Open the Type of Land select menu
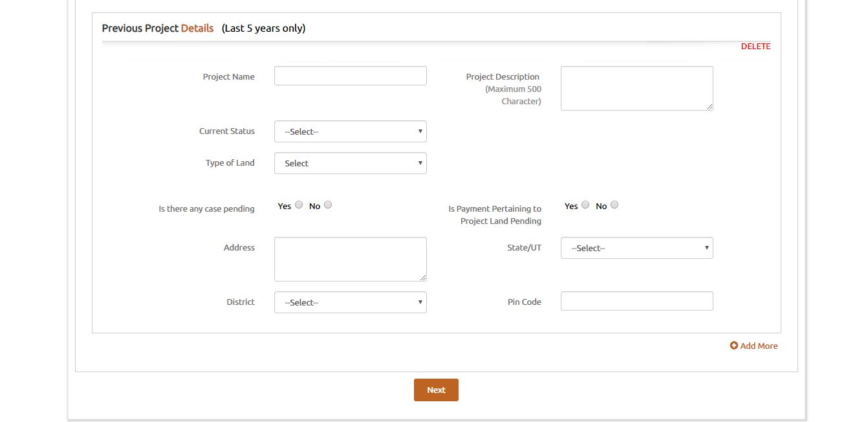This screenshot has height=422, width=868. (x=350, y=163)
